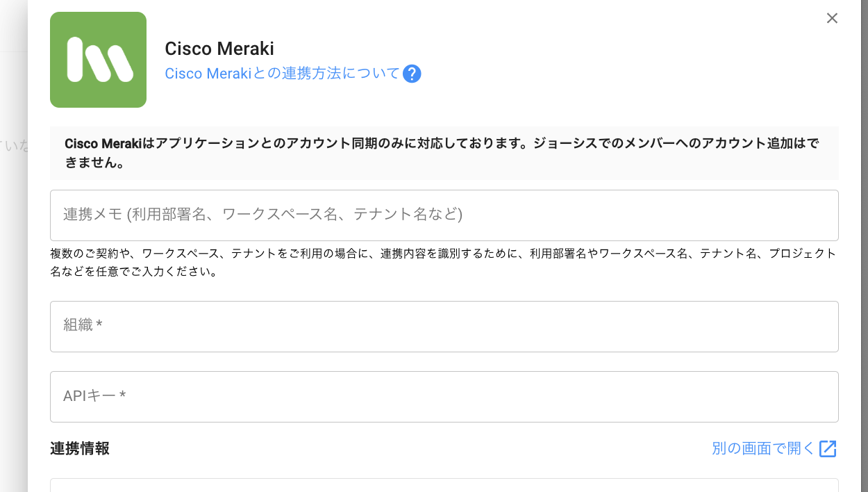
Task: Click the white M mark inside the logo
Action: [99, 60]
